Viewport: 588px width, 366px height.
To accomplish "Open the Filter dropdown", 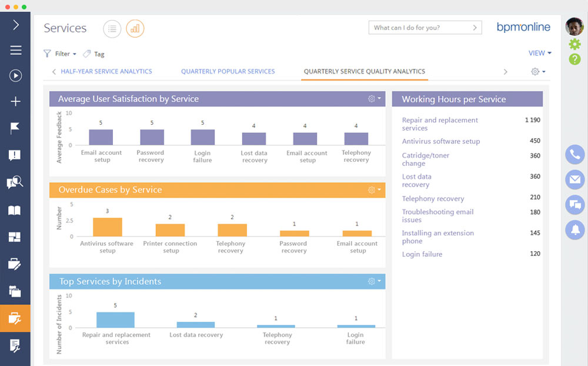I will pyautogui.click(x=61, y=54).
